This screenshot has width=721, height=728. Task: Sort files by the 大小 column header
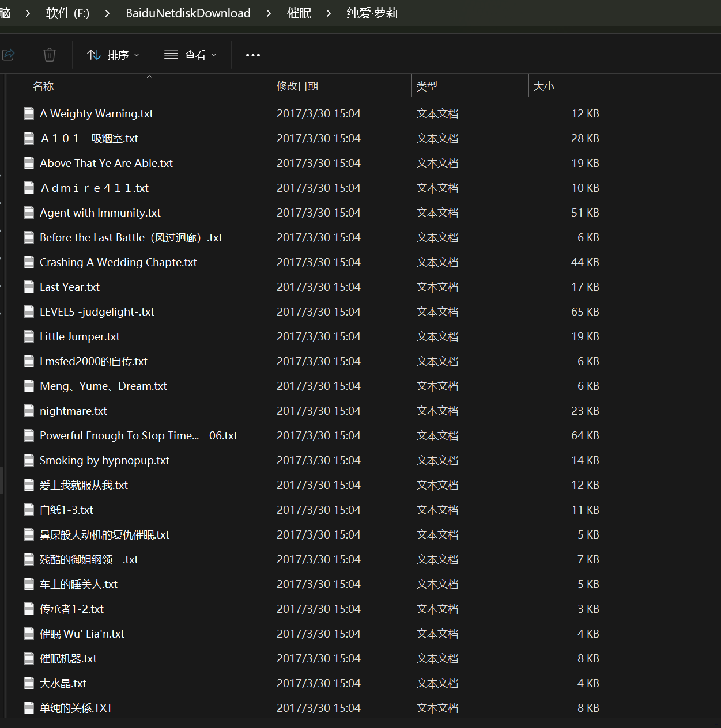pyautogui.click(x=543, y=86)
